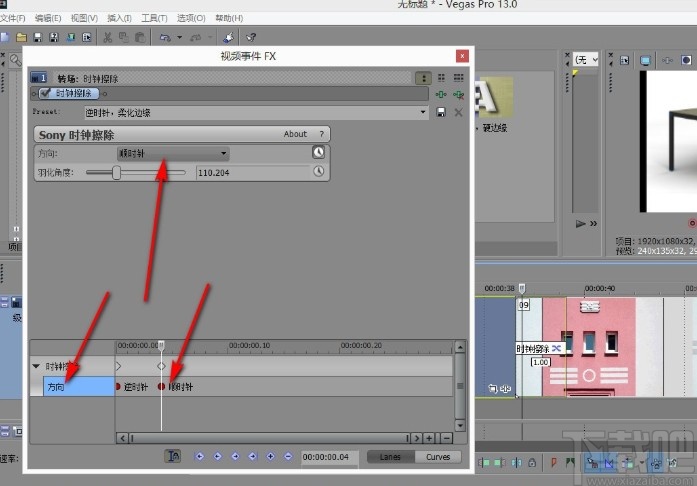This screenshot has height=486, width=697.
Task: Select the 顺时针 keyframe marker
Action: coord(161,387)
